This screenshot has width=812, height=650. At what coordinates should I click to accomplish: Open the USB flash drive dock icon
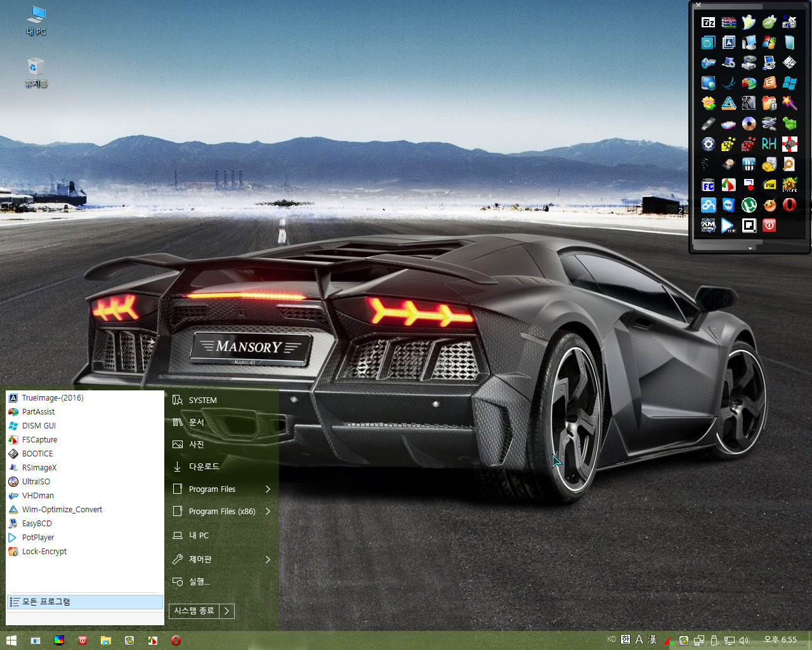pyautogui.click(x=709, y=124)
